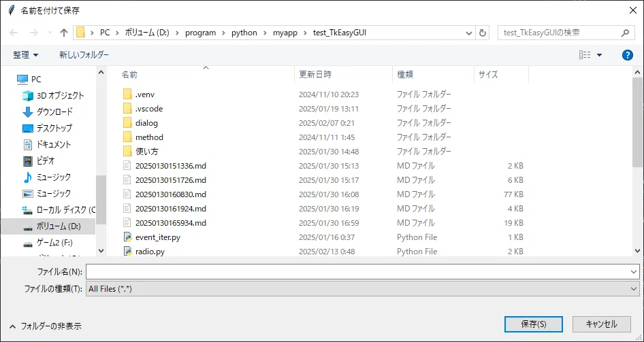Click the folder icon in address bar
Image resolution: width=644 pixels, height=342 pixels.
point(80,33)
